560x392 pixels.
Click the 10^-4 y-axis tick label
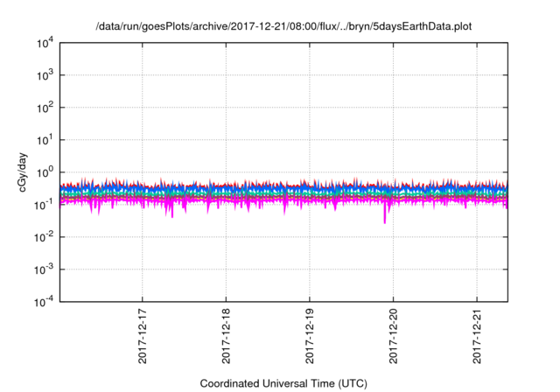click(44, 302)
